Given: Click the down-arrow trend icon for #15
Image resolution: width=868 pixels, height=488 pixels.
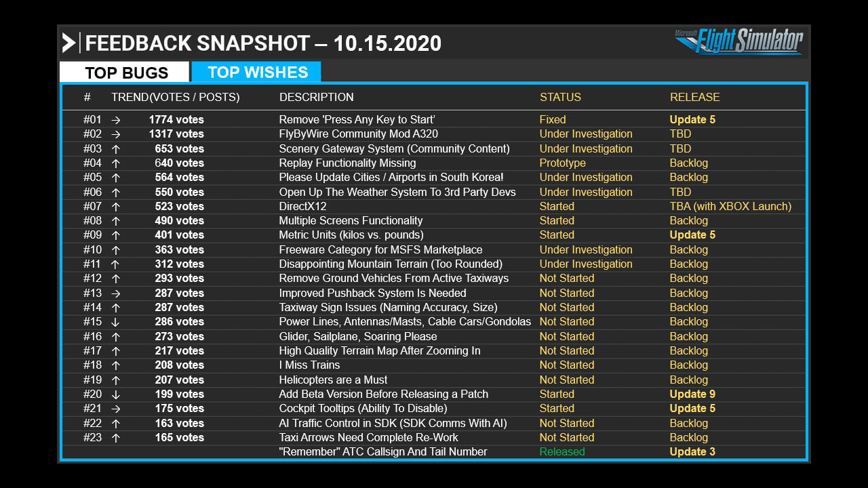Looking at the screenshot, I should pos(115,322).
